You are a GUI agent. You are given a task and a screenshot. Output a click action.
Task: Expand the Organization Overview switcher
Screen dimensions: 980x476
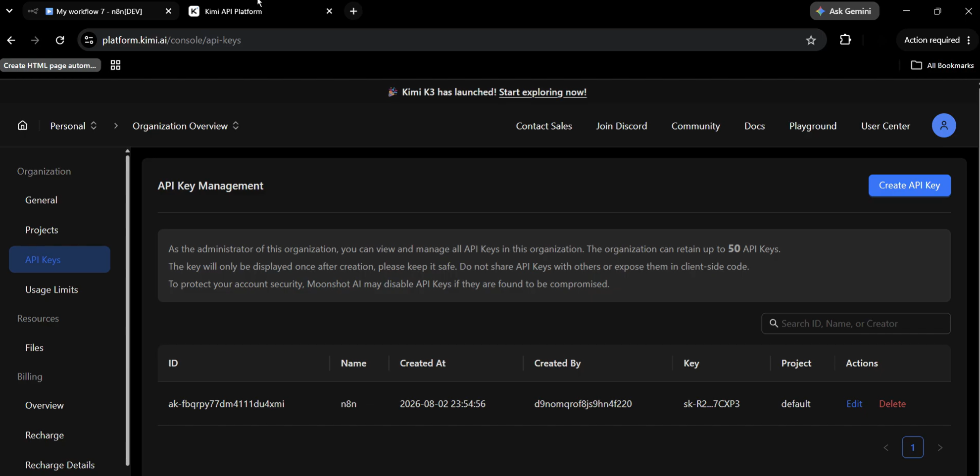[186, 126]
